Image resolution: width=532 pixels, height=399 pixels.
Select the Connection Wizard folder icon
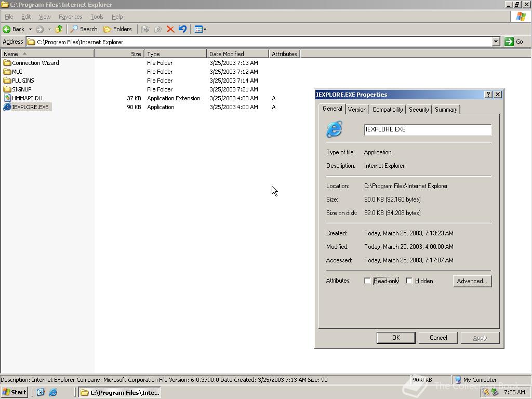click(7, 63)
